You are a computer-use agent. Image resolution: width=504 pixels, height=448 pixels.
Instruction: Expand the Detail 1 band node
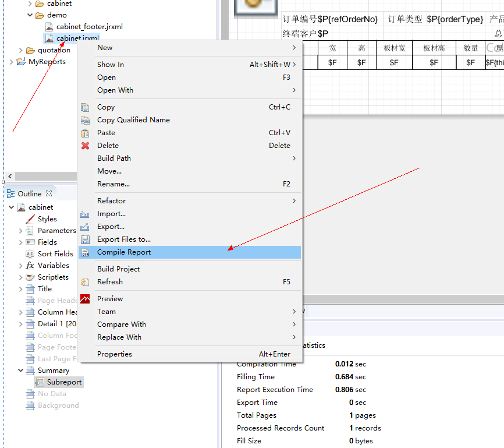click(x=20, y=324)
